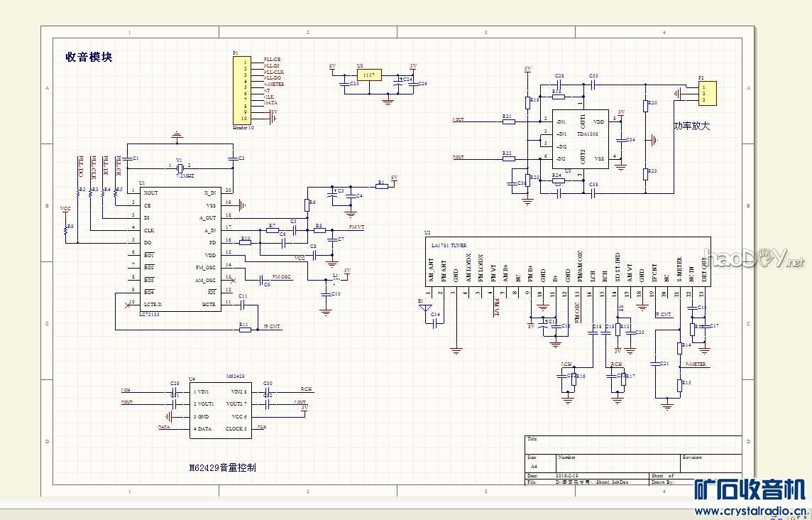Click the P2 three-pin output connector
The image size is (812, 520).
click(x=706, y=93)
